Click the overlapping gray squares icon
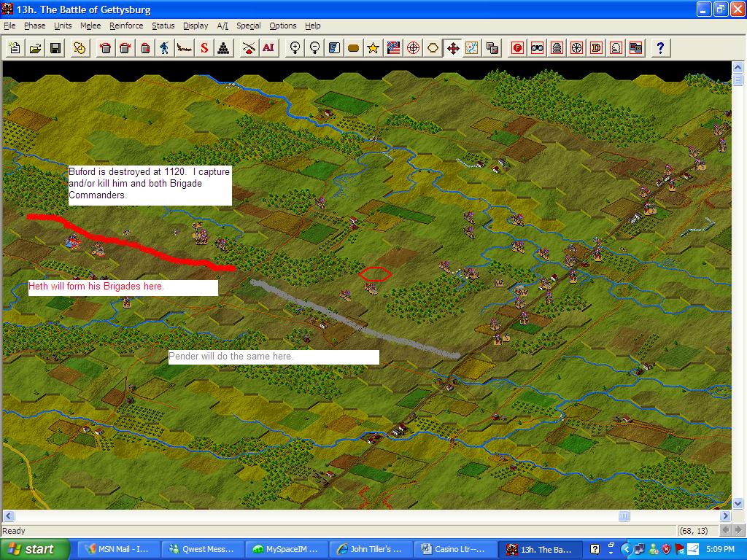747x560 pixels. (492, 48)
